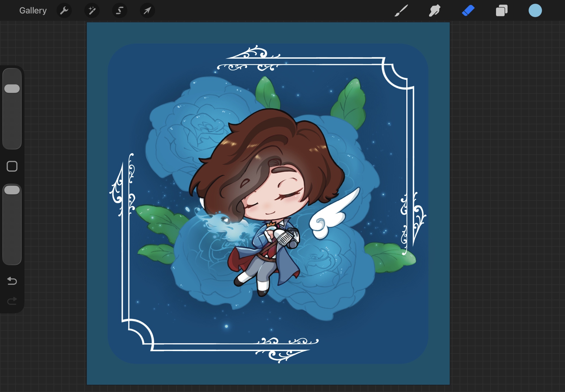The image size is (565, 392).
Task: Activate the Selection tool
Action: click(119, 11)
